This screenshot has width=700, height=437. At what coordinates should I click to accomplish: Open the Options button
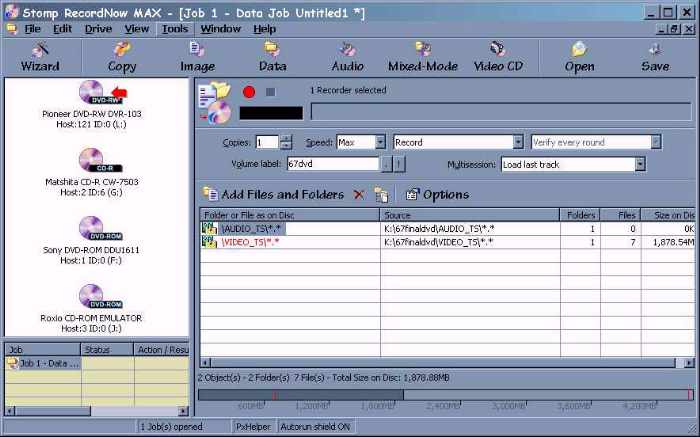click(437, 195)
